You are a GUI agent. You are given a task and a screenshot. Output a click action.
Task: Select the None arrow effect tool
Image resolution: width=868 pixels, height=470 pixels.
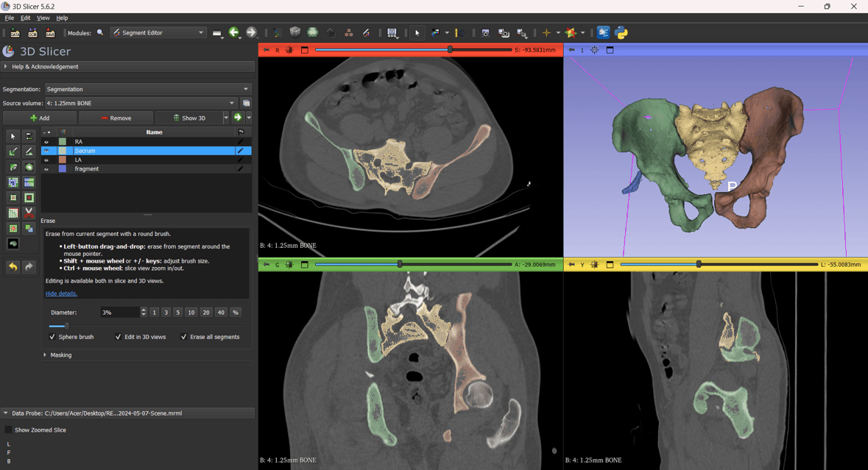click(13, 135)
